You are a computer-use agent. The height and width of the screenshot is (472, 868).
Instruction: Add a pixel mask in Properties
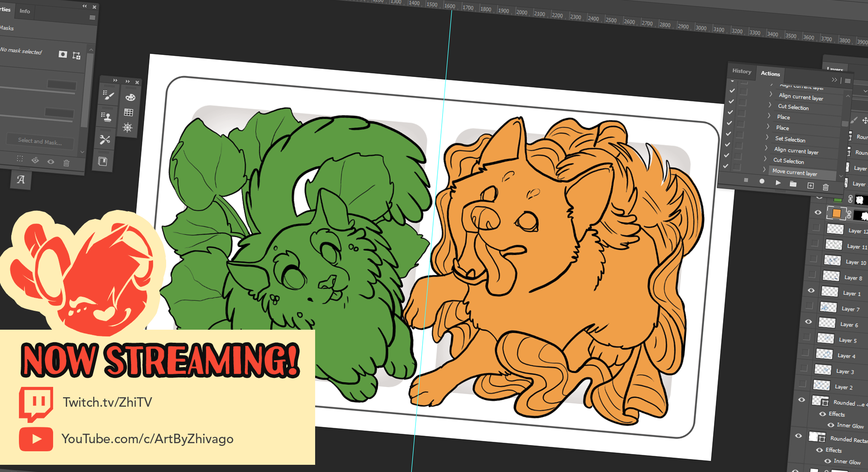pyautogui.click(x=63, y=54)
